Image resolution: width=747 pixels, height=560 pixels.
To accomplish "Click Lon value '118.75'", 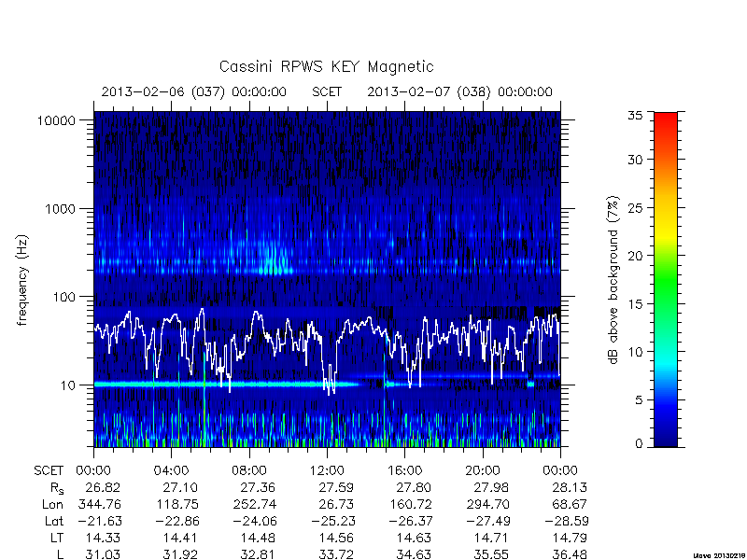I will 177,504.
